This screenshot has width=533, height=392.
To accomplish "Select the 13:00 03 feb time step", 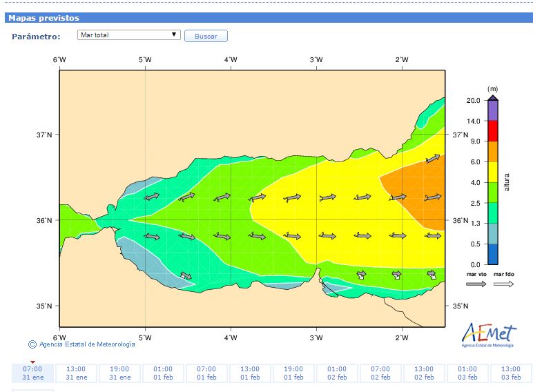I will click(511, 373).
